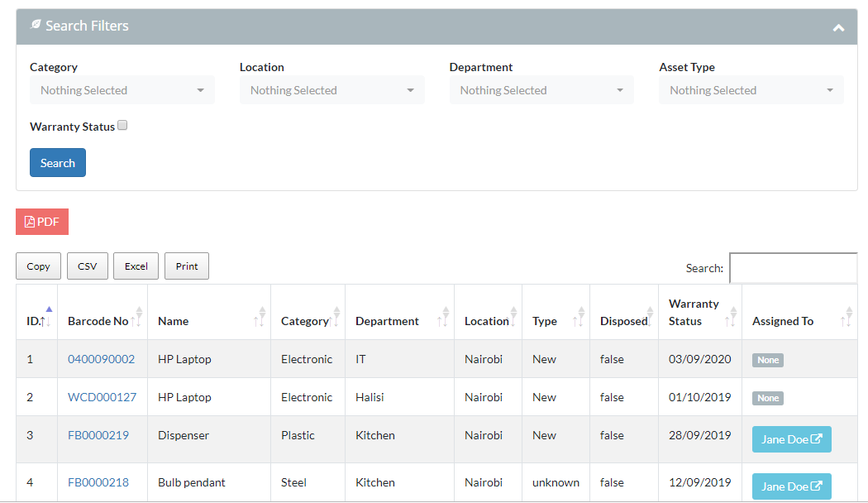The height and width of the screenshot is (503, 868).
Task: Click the Excel export button
Action: (x=136, y=266)
